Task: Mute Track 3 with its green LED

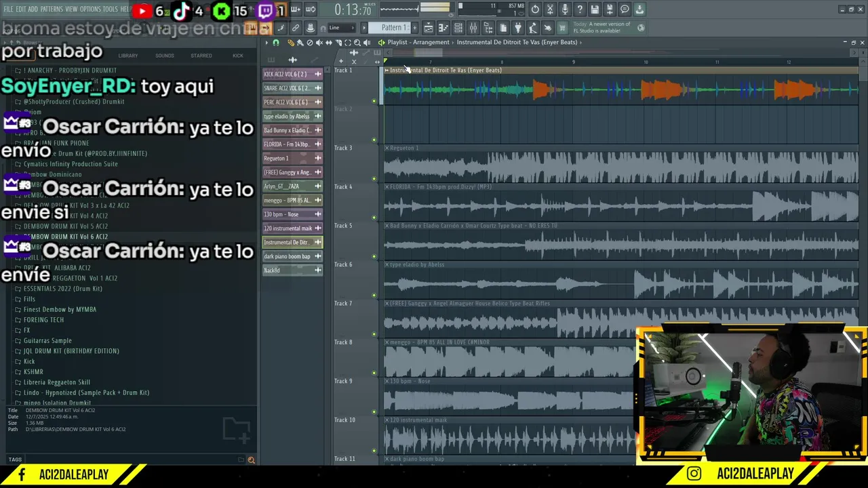Action: point(374,179)
